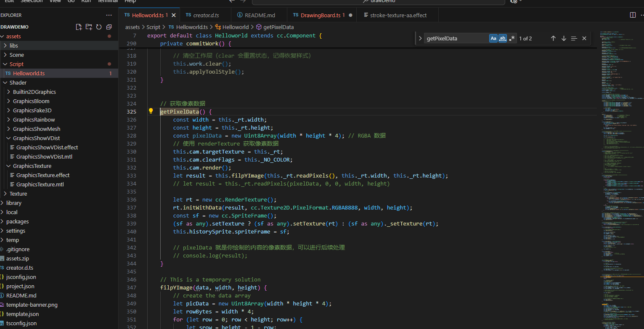644x329 pixels.
Task: Click the Script breadcrumb segment
Action: (x=154, y=27)
